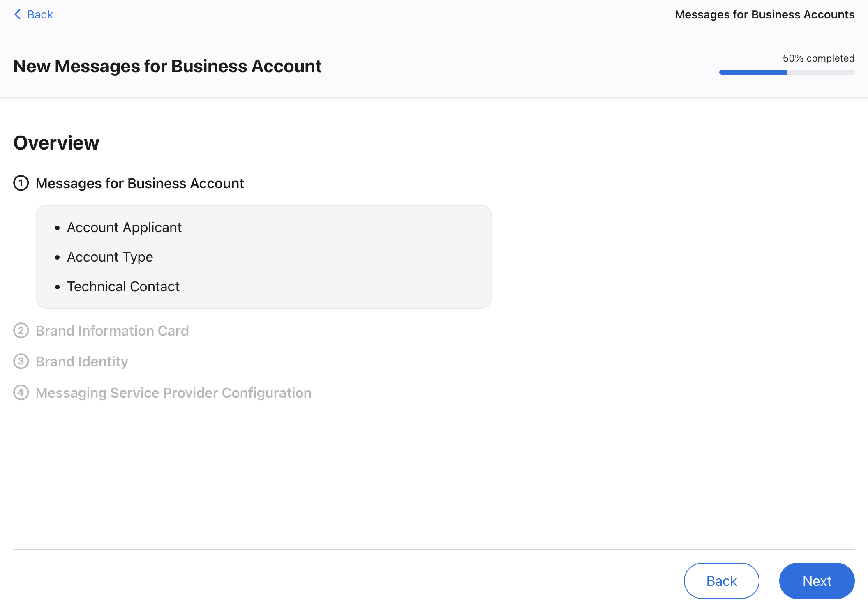The image size is (868, 608).
Task: Click the step 4 circled number icon
Action: pyautogui.click(x=21, y=393)
